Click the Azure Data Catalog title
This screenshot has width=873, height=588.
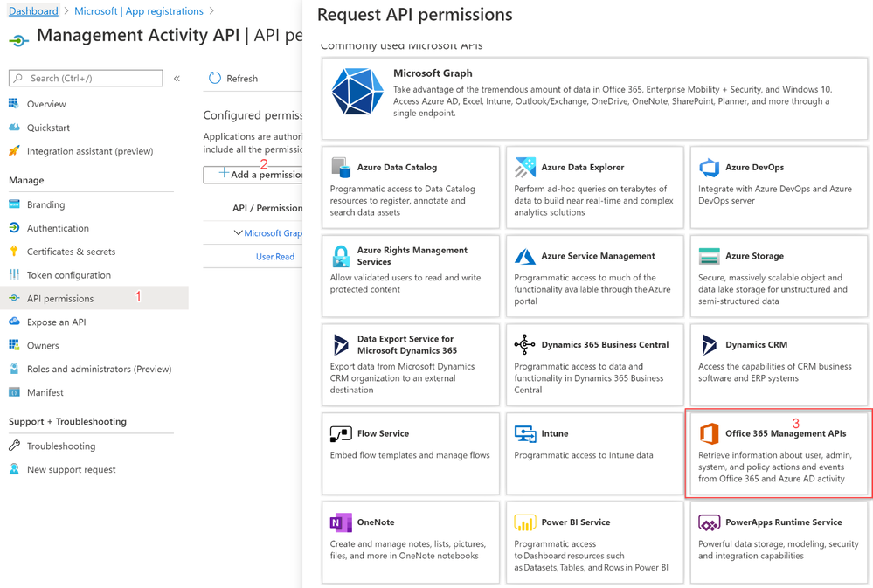[397, 167]
